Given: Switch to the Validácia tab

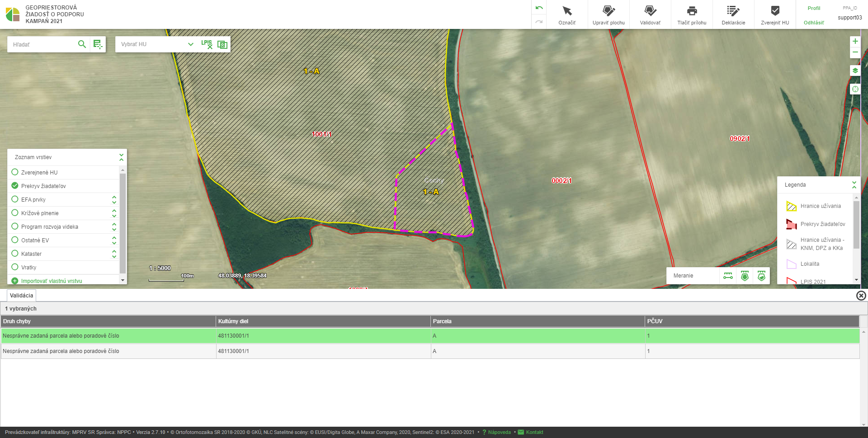Looking at the screenshot, I should (x=21, y=296).
